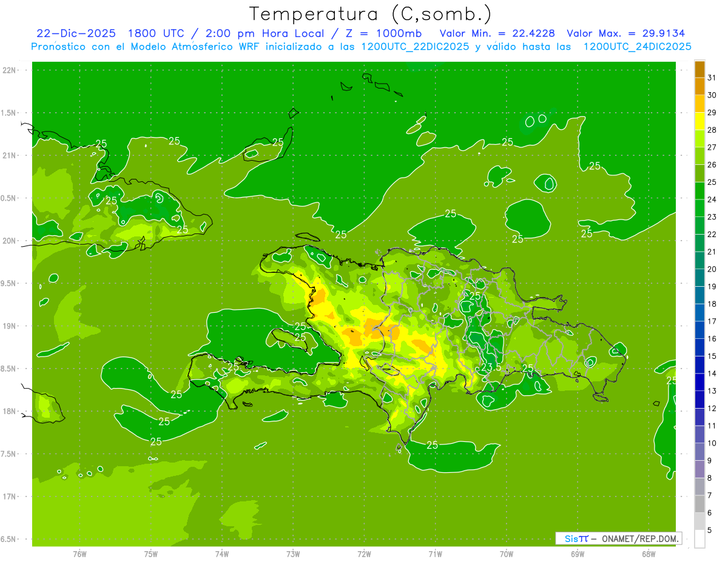Screen dimensions: 728x562
Task: Click the '76W' longitude label
Action: click(79, 554)
